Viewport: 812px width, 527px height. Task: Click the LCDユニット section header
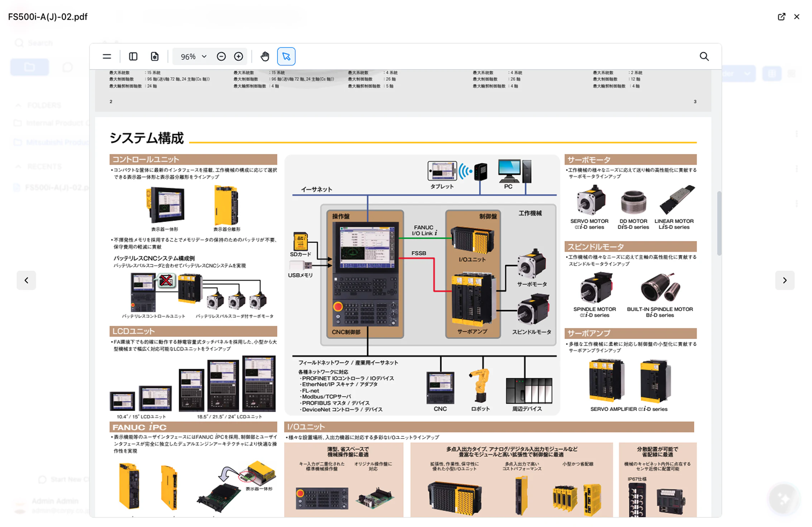193,331
